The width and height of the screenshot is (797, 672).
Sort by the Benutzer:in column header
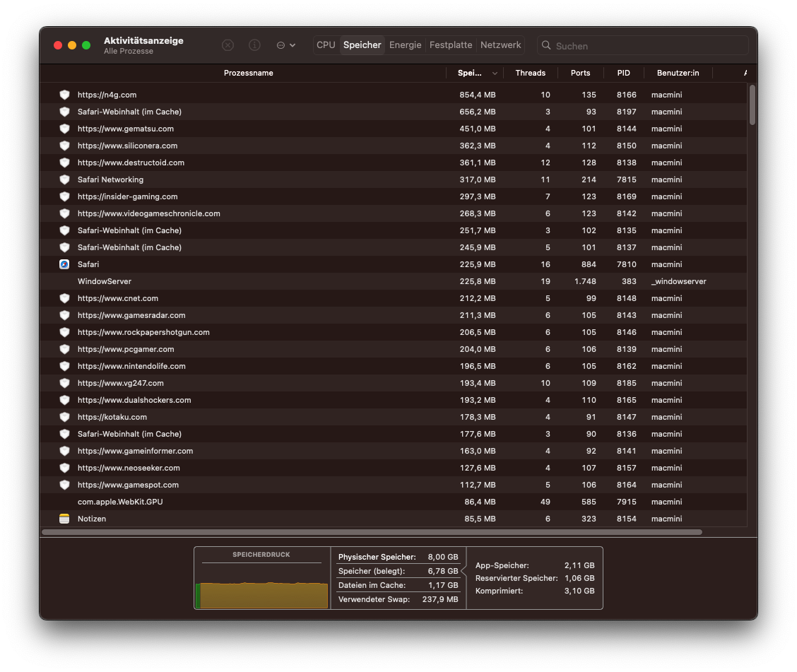(x=678, y=73)
